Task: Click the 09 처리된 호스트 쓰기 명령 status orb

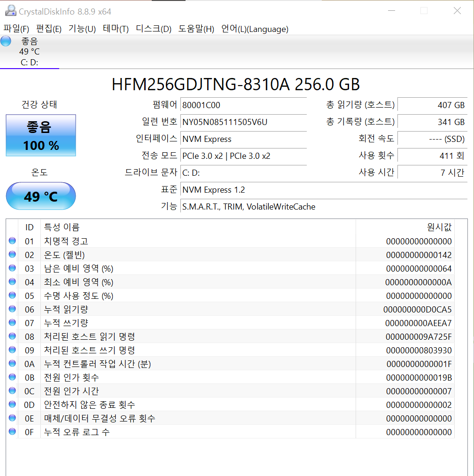Action: [x=12, y=350]
